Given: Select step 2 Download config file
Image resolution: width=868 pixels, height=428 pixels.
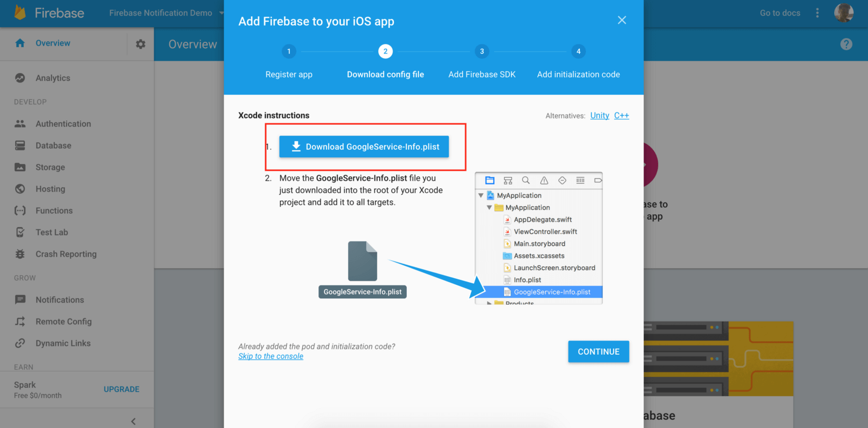Looking at the screenshot, I should coord(386,62).
